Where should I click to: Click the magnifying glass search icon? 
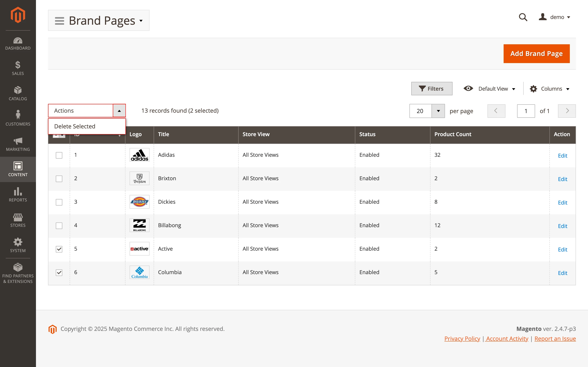click(523, 17)
